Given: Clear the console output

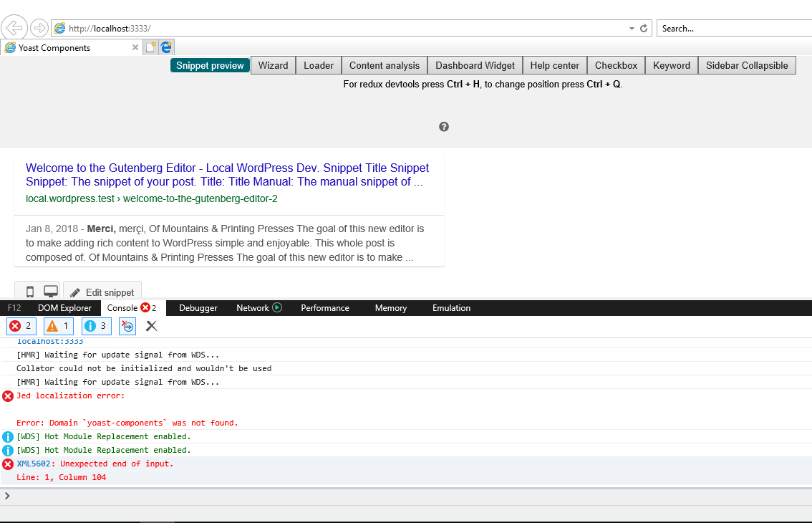Looking at the screenshot, I should [x=151, y=326].
